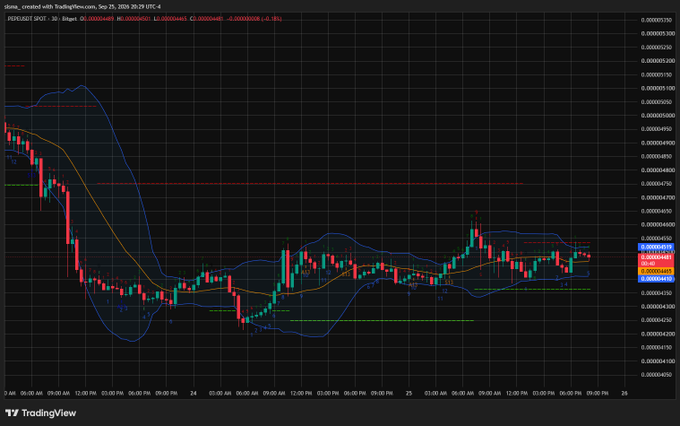
Task: Click the red close value in the OHLC legend
Action: coord(207,19)
